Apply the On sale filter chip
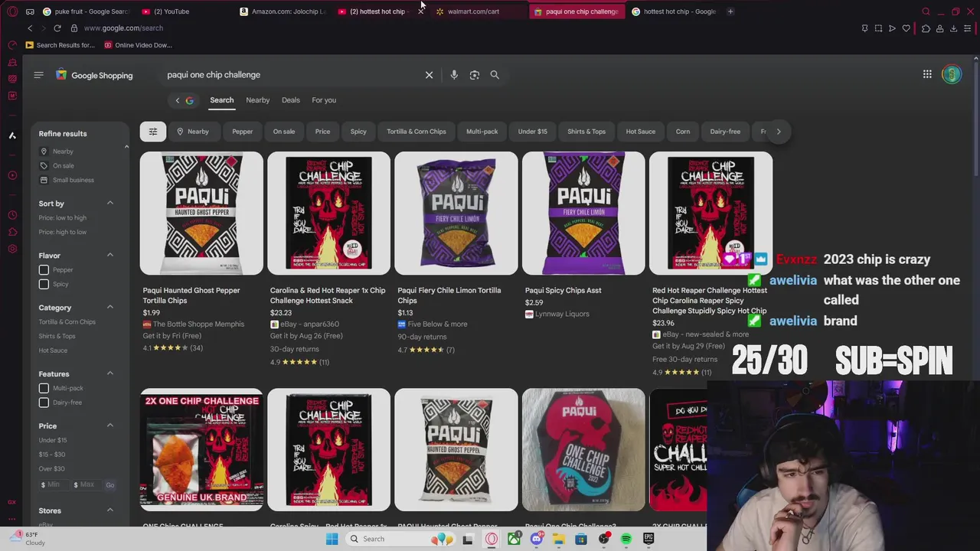The width and height of the screenshot is (980, 551). click(x=284, y=132)
